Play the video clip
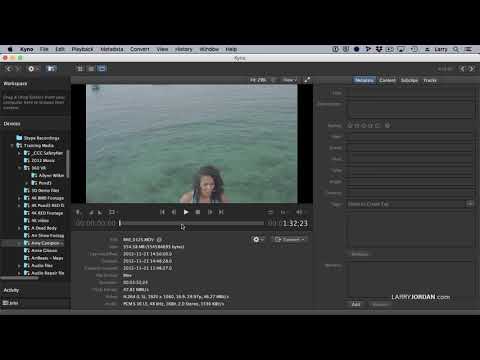 [x=186, y=212]
